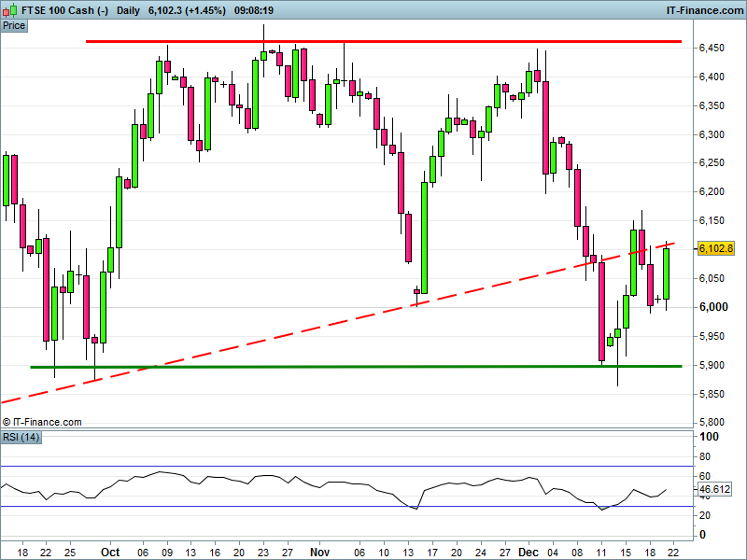This screenshot has height=560, width=747.
Task: Click the IT-Finance.com link at top right
Action: (x=704, y=9)
